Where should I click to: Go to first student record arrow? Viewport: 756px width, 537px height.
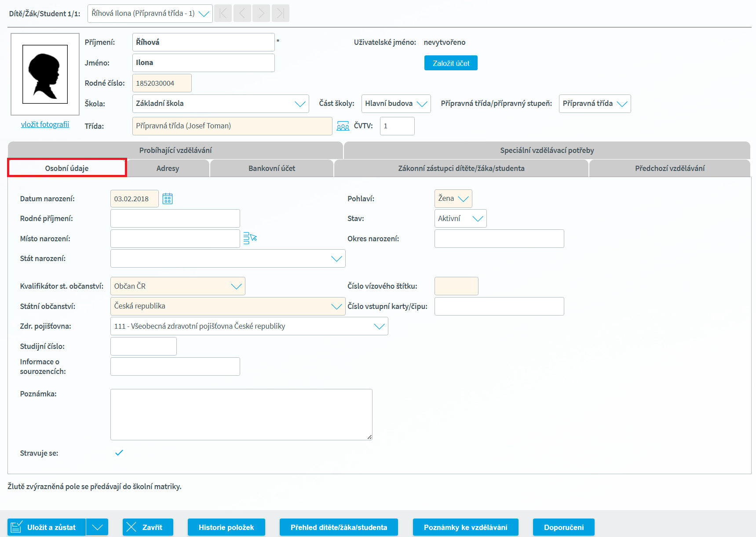[x=223, y=14]
